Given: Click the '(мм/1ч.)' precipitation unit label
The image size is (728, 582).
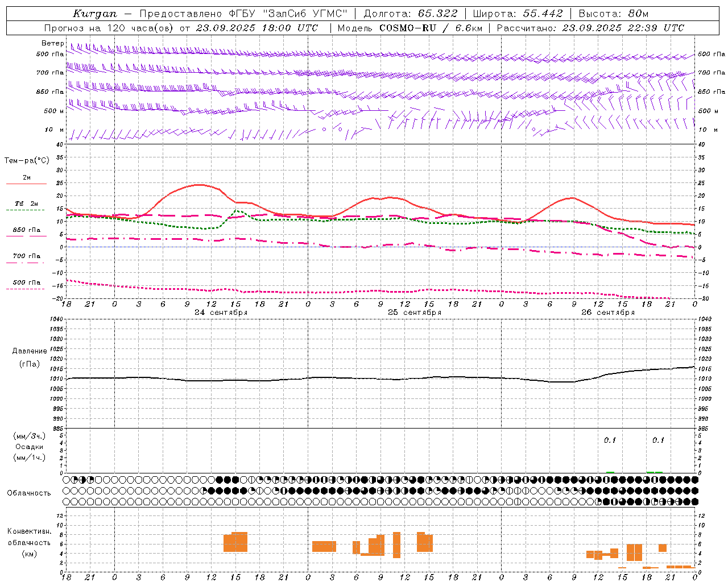Looking at the screenshot, I should point(30,458).
